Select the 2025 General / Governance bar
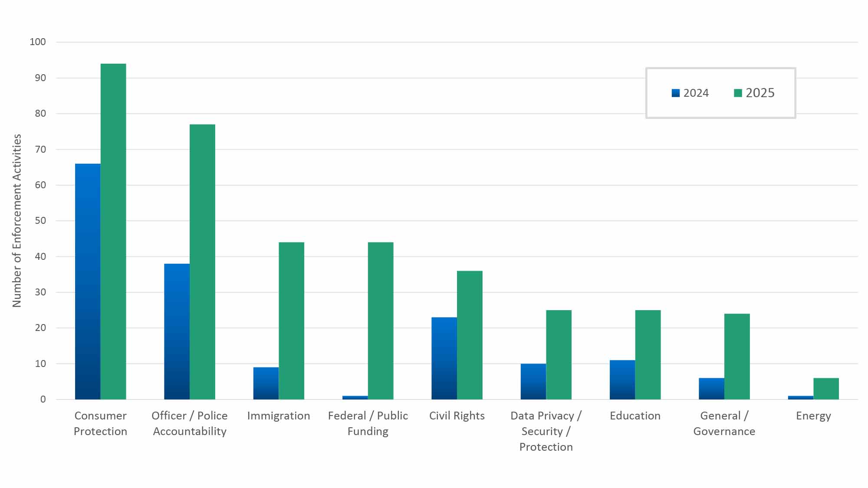This screenshot has height=488, width=868. (x=737, y=356)
